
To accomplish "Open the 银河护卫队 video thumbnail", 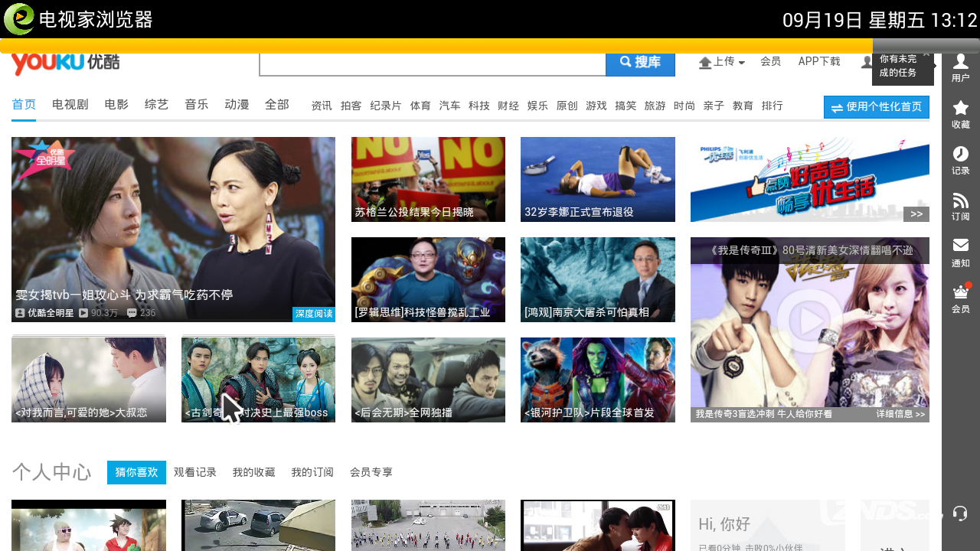I will [x=597, y=380].
